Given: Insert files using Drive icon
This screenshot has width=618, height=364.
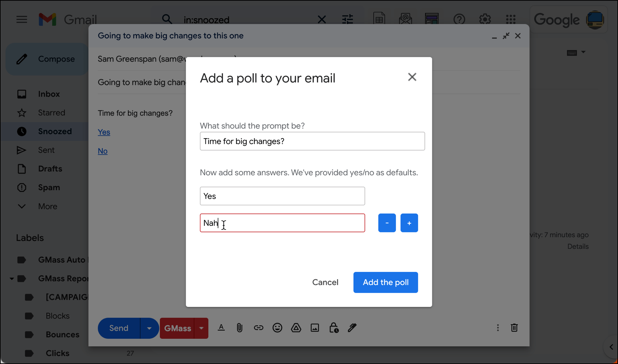Looking at the screenshot, I should click(296, 328).
